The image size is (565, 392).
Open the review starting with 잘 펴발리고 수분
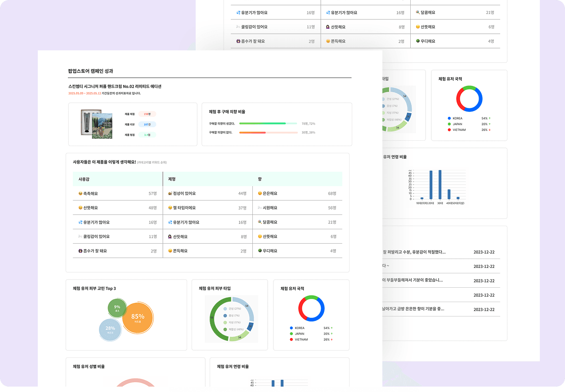click(x=414, y=252)
